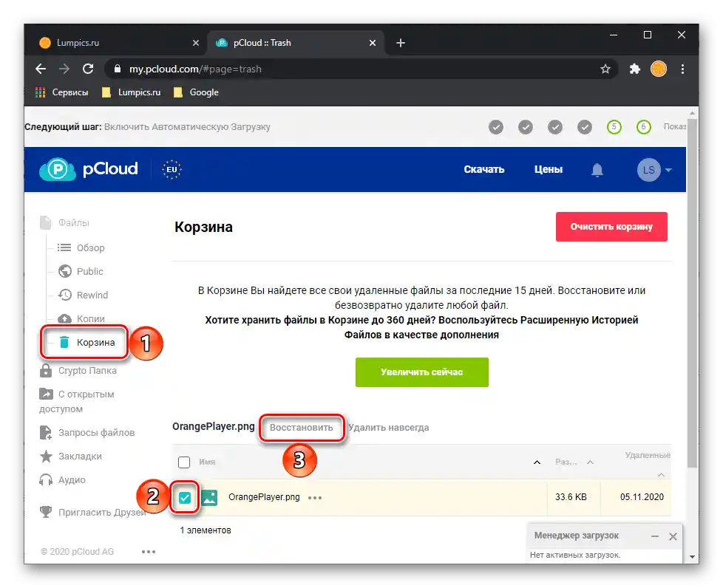
Task: Click the browser forward arrow
Action: click(64, 69)
